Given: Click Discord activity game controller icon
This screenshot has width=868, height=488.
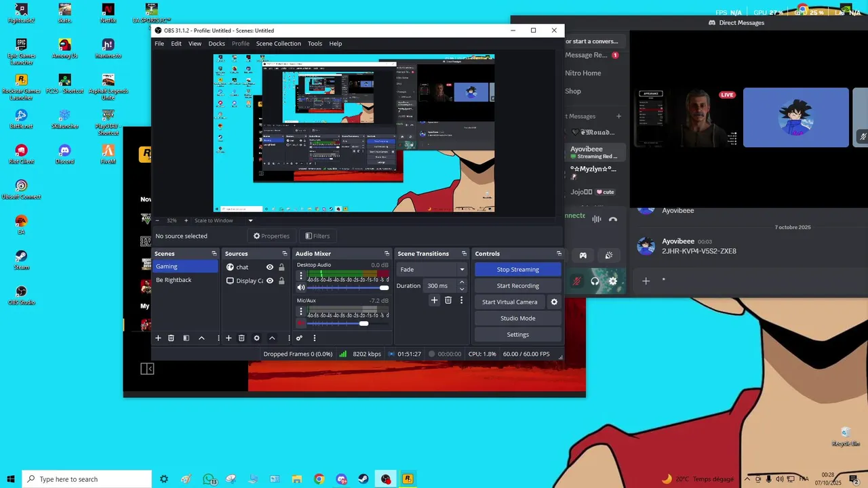Looking at the screenshot, I should pyautogui.click(x=583, y=256).
